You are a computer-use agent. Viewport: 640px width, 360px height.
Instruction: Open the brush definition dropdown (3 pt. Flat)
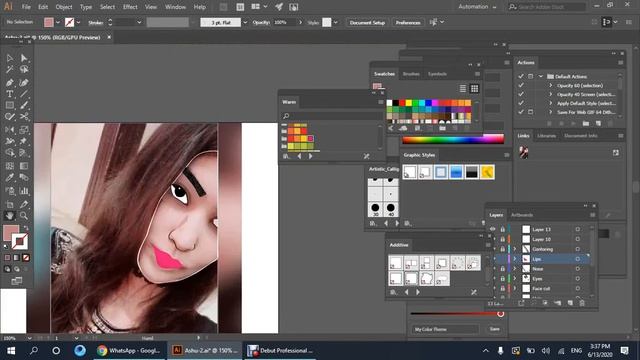point(245,22)
